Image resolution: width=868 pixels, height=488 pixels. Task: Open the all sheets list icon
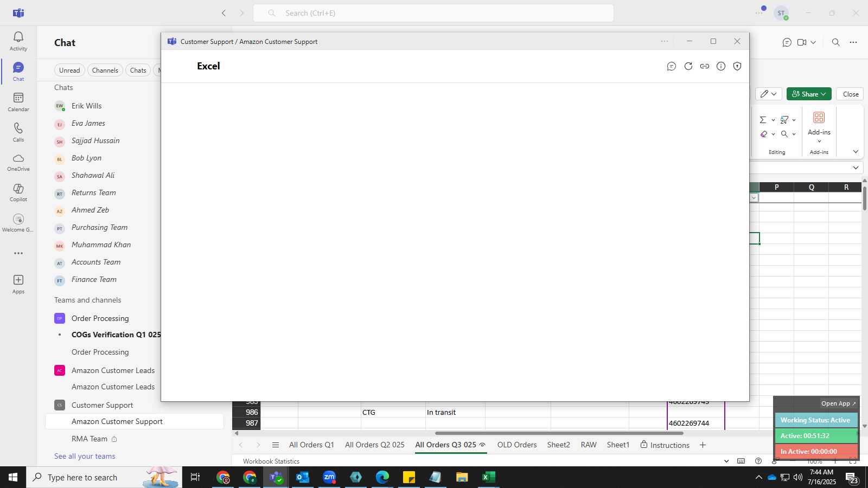point(275,445)
